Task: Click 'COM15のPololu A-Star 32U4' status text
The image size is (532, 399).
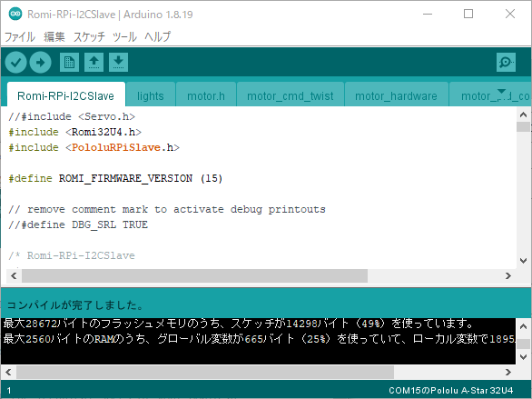Action: click(x=451, y=391)
